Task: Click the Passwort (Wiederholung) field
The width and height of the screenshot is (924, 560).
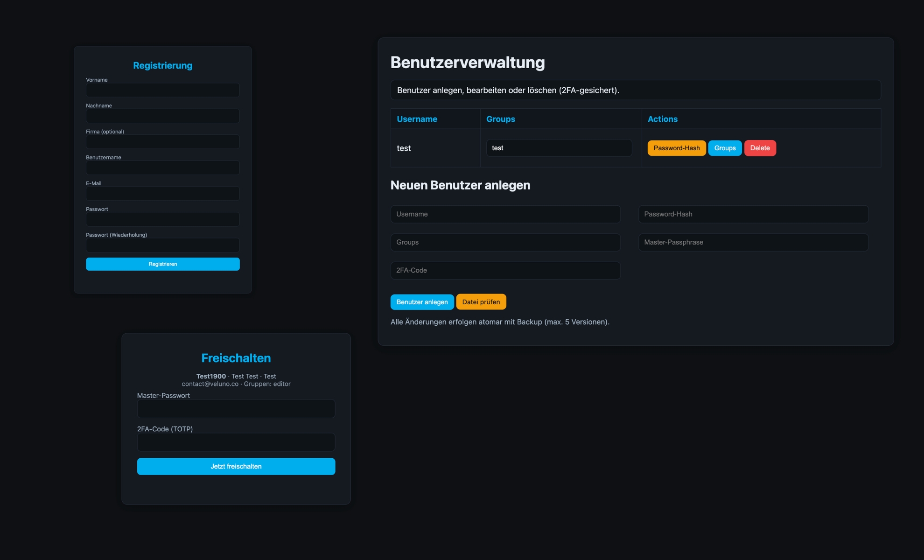Action: [162, 245]
